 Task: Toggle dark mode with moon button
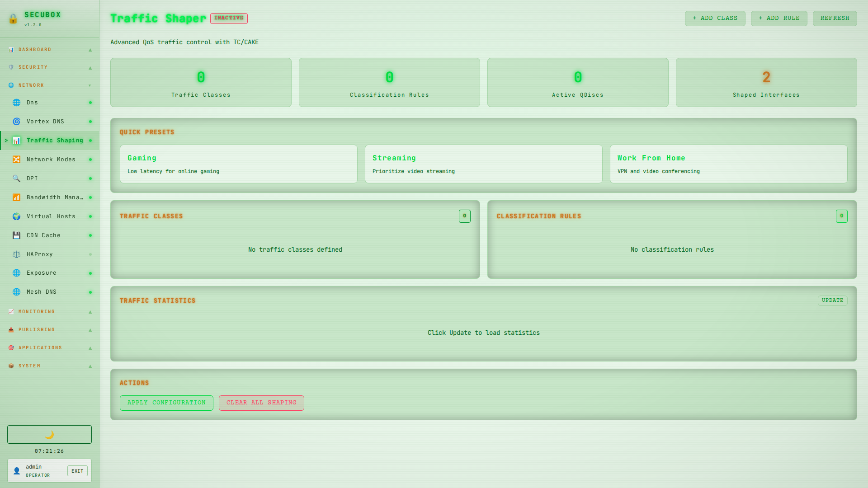(49, 434)
